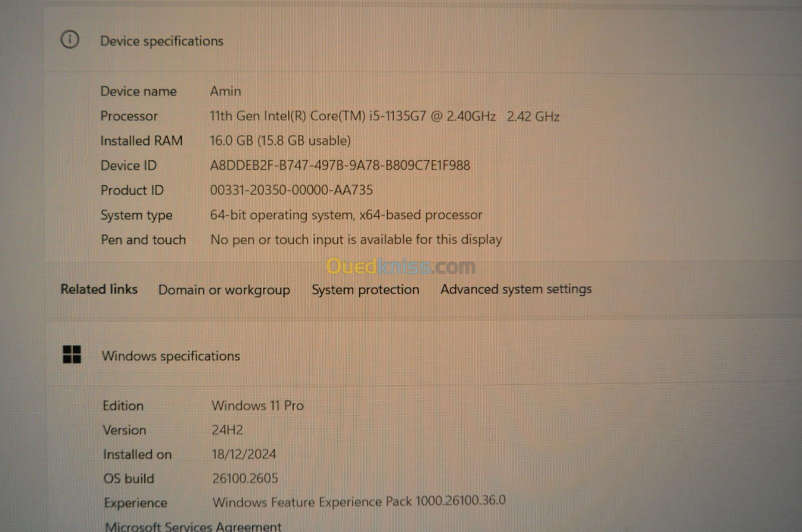Click the Device specifications info icon
The image size is (802, 532).
tap(70, 40)
